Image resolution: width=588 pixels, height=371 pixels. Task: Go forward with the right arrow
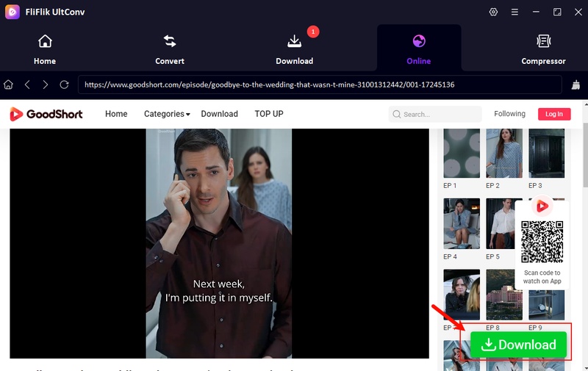click(46, 84)
